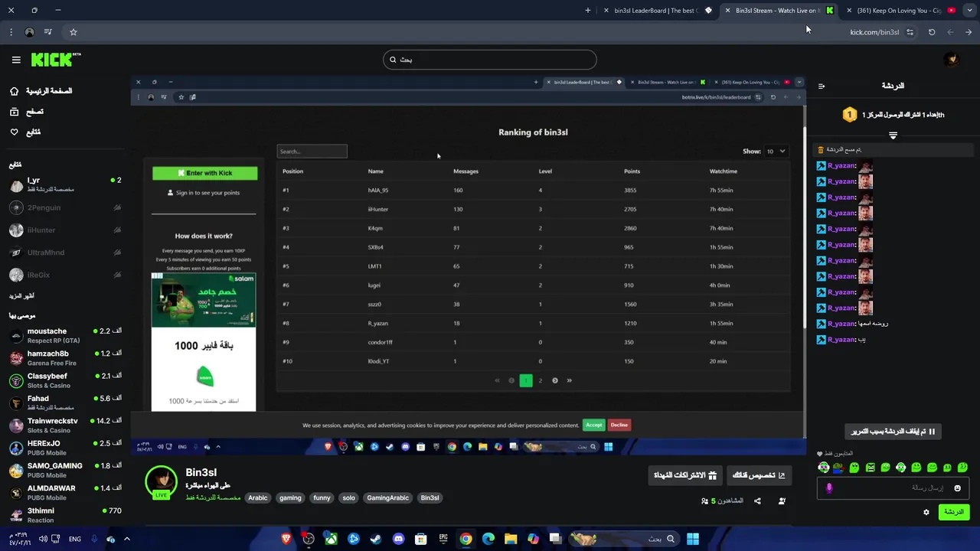Open the SAMO_GAMING recommended channel
980x551 pixels.
[64, 470]
